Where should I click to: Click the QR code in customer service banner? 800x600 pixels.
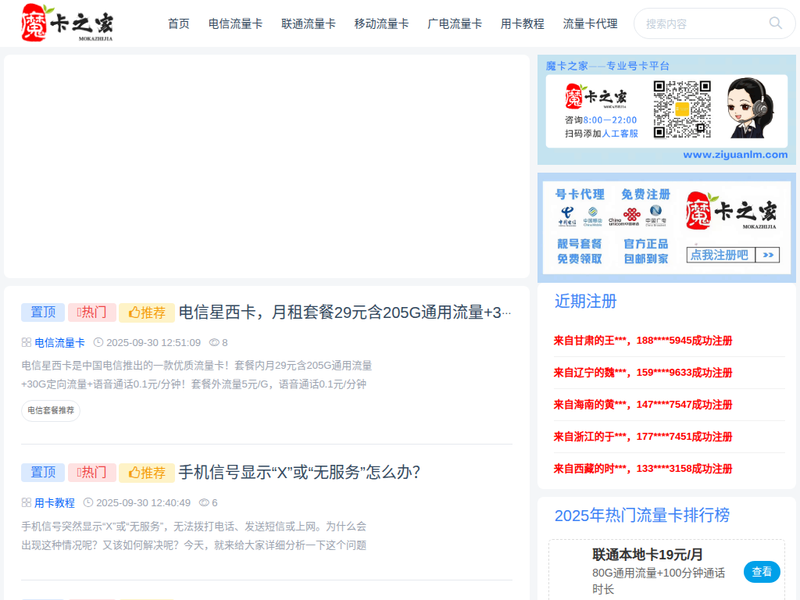coord(681,109)
